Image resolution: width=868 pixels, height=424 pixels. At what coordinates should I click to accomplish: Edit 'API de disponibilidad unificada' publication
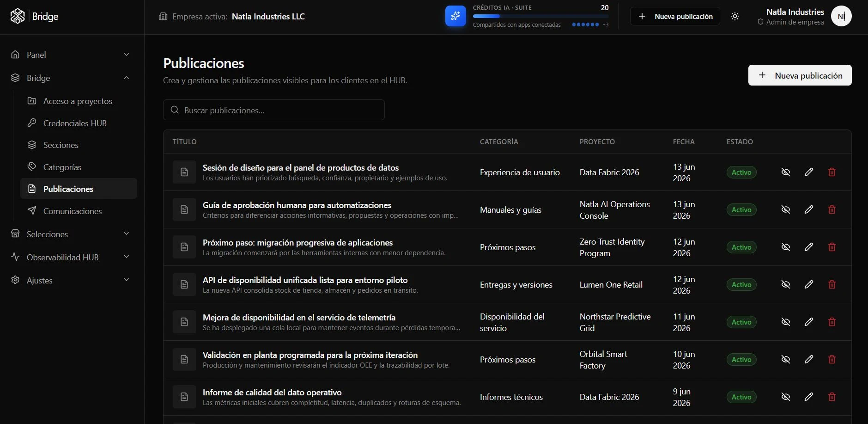tap(809, 284)
